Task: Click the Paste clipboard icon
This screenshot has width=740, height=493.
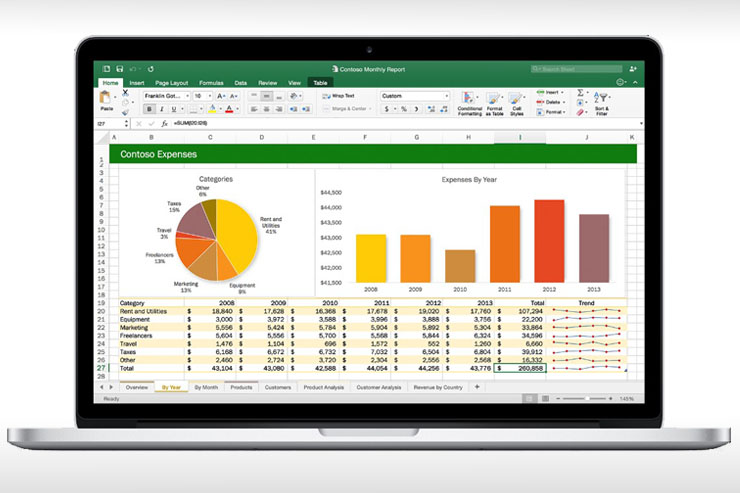Action: (x=106, y=98)
